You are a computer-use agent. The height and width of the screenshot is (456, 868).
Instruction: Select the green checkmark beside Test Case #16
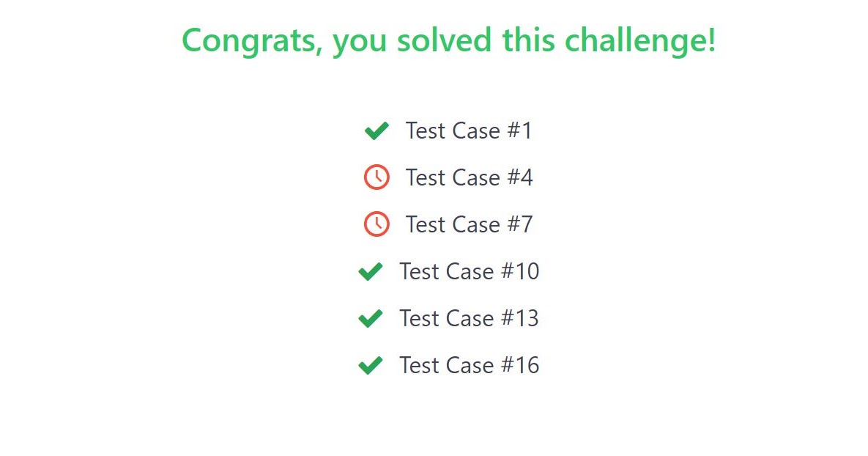point(371,365)
